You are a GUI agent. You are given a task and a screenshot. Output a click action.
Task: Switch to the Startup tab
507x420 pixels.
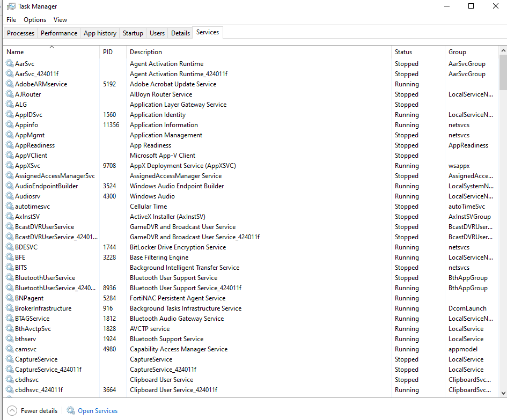pos(133,33)
